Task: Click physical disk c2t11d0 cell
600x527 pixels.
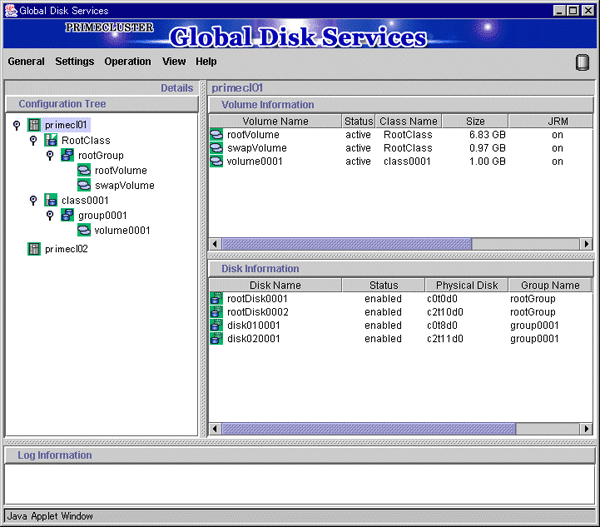Action: 445,339
